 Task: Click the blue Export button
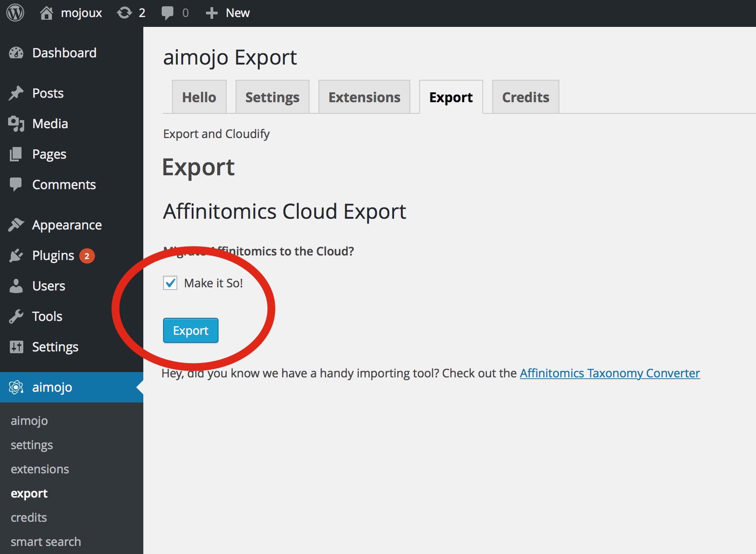(x=191, y=330)
